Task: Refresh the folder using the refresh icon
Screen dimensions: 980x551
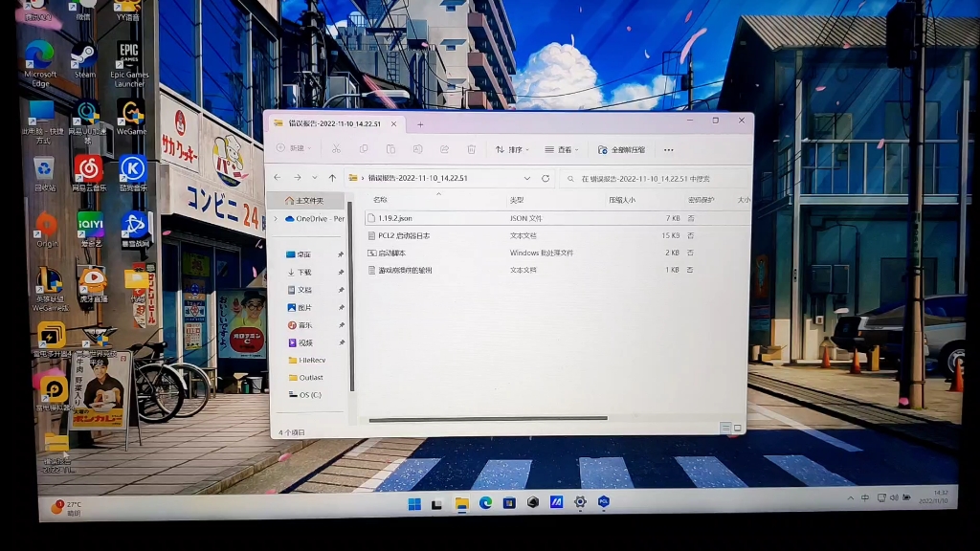Action: [x=544, y=177]
